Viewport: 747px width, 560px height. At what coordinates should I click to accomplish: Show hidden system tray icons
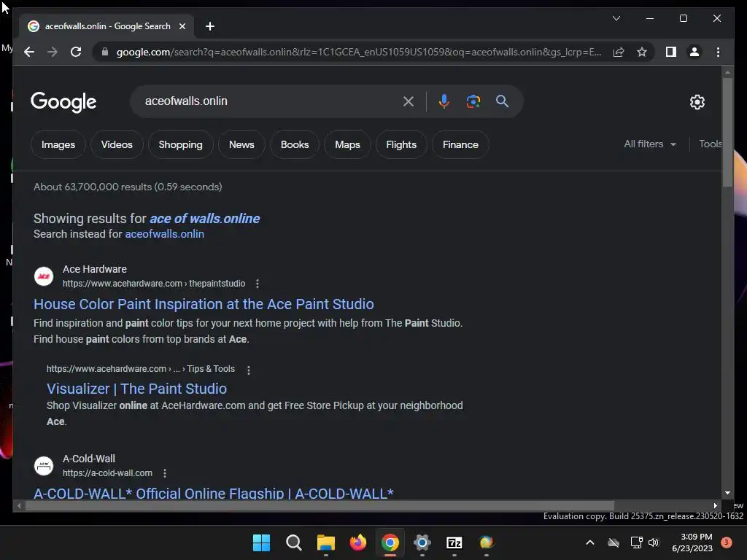click(589, 542)
